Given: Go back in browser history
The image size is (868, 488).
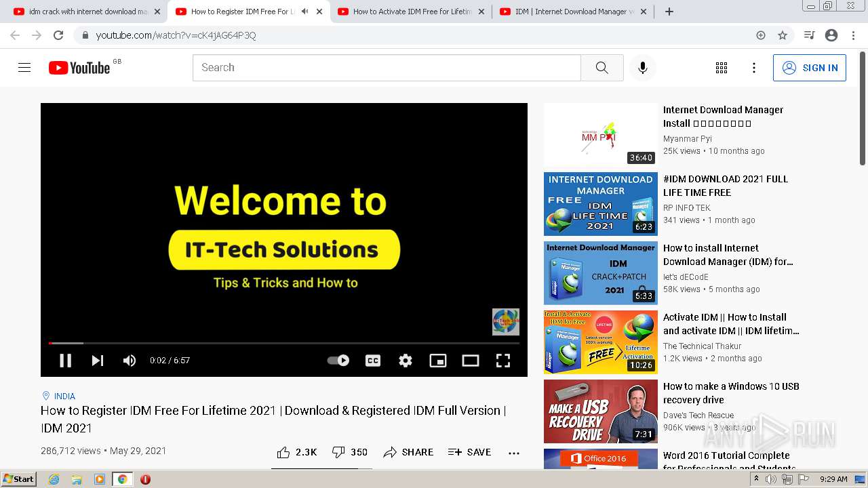Looking at the screenshot, I should pyautogui.click(x=15, y=35).
